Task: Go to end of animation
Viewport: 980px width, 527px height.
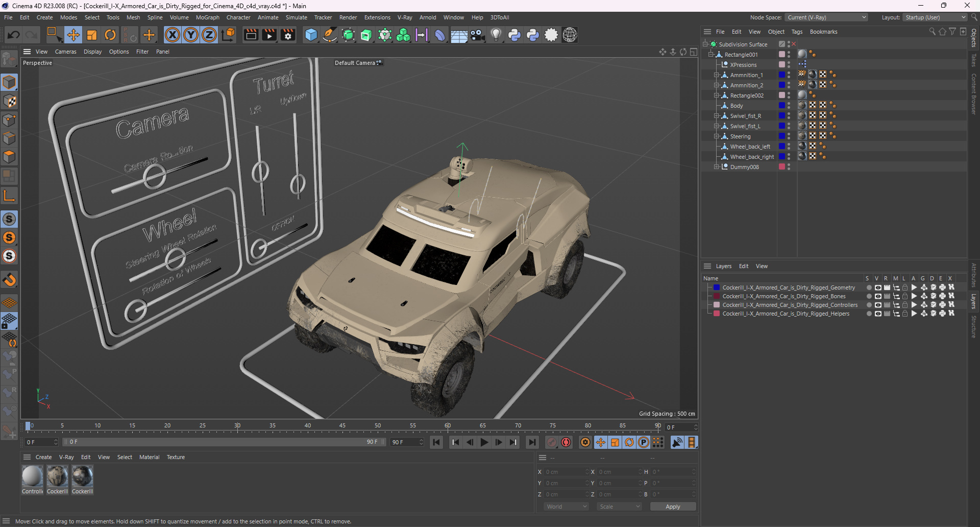Action: [532, 442]
